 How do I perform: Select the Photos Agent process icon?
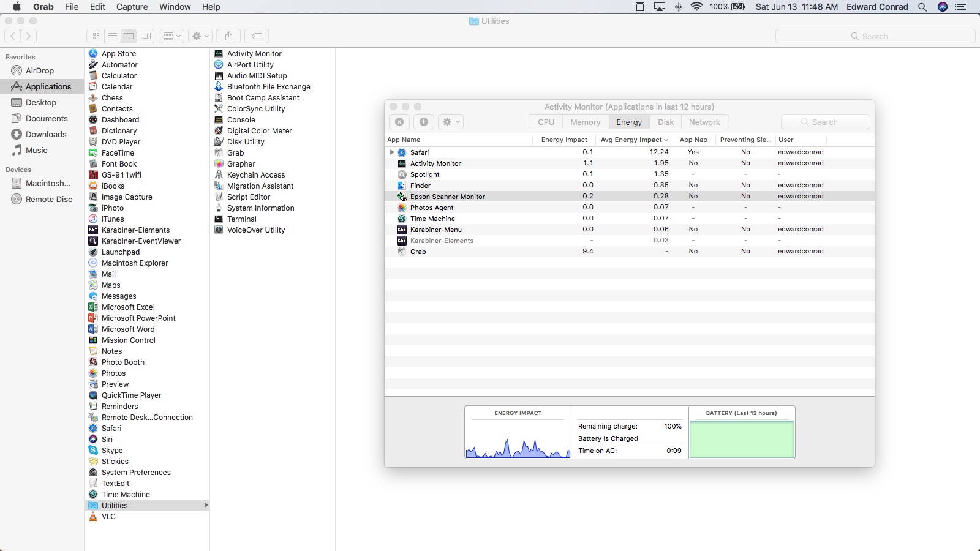point(402,208)
